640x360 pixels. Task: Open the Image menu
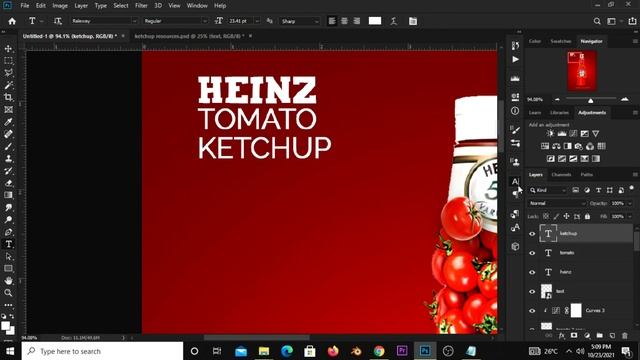[60, 6]
